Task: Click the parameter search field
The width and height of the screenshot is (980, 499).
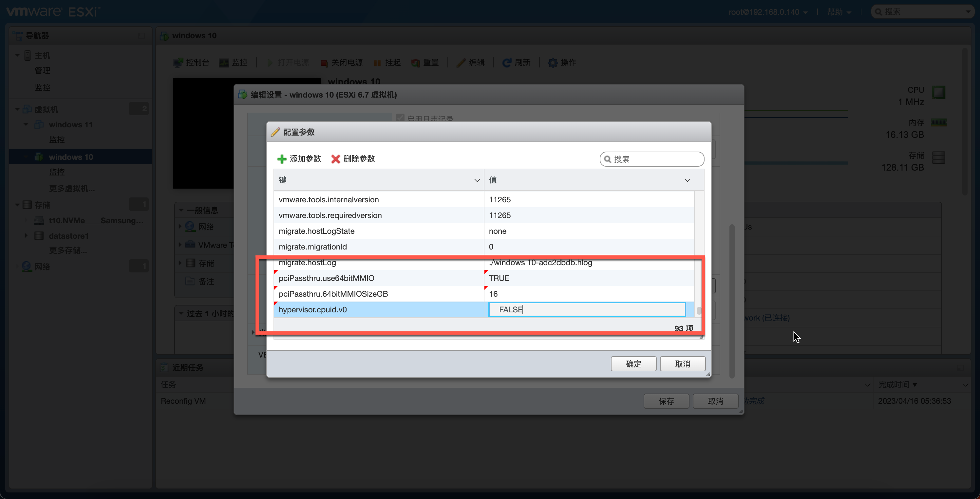Action: coord(652,159)
